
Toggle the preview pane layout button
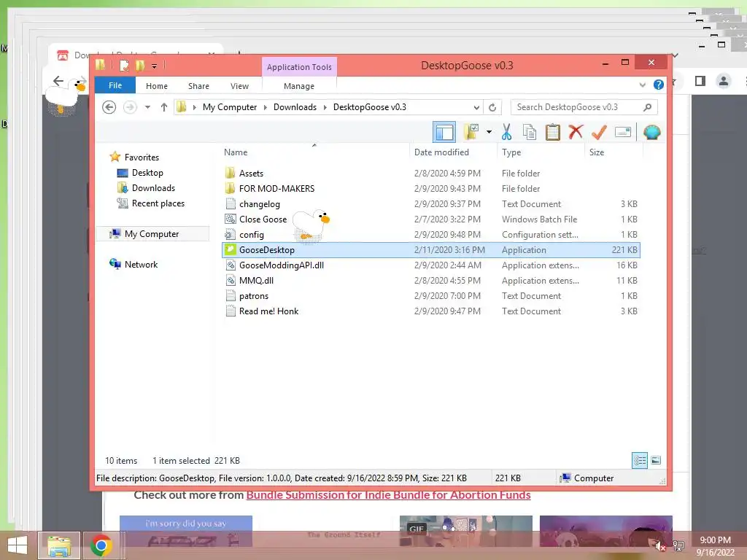point(444,133)
